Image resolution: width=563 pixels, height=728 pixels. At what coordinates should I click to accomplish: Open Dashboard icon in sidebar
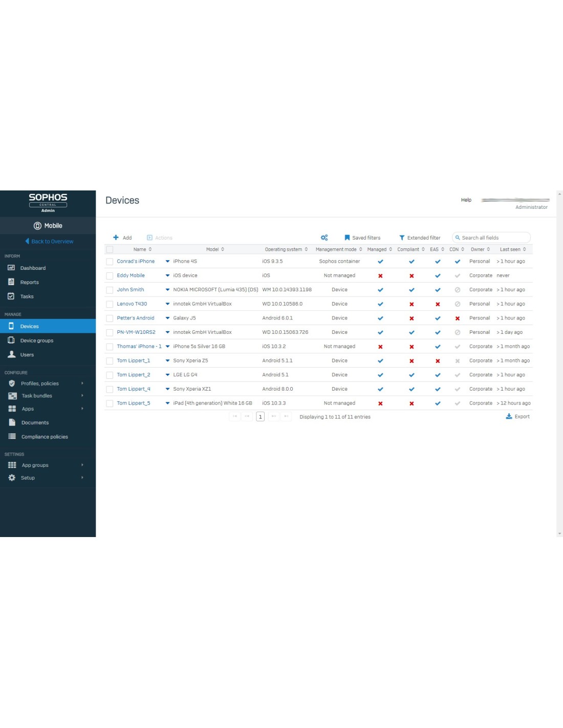11,268
